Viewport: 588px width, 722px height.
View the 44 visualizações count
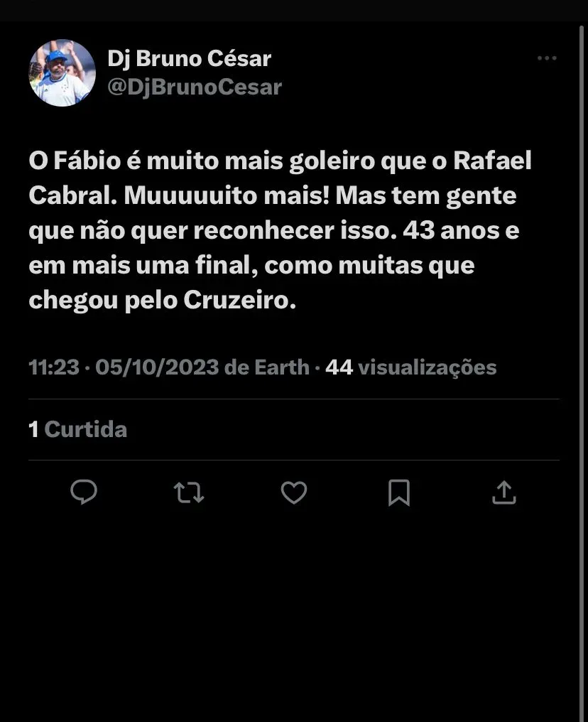(x=410, y=367)
